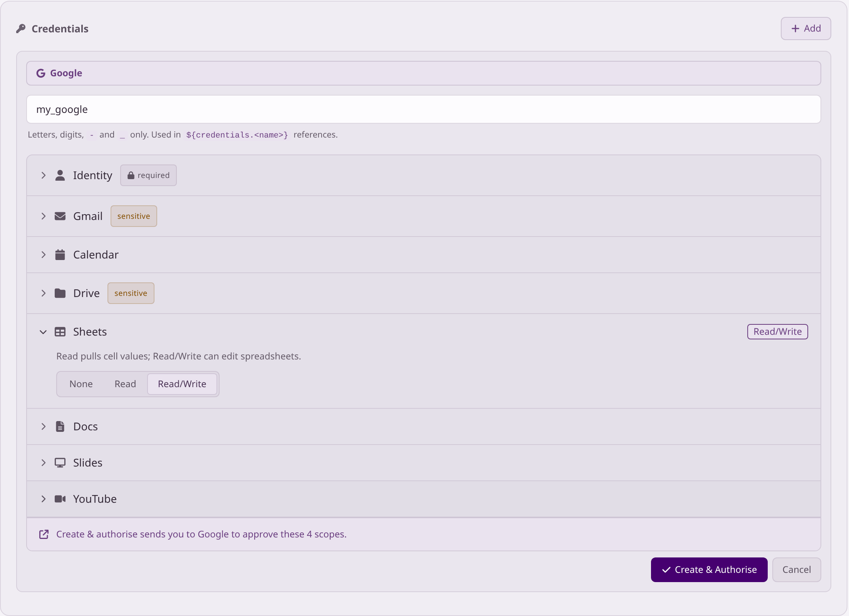The width and height of the screenshot is (849, 616).
Task: Click the Google G logo icon
Action: pos(41,73)
